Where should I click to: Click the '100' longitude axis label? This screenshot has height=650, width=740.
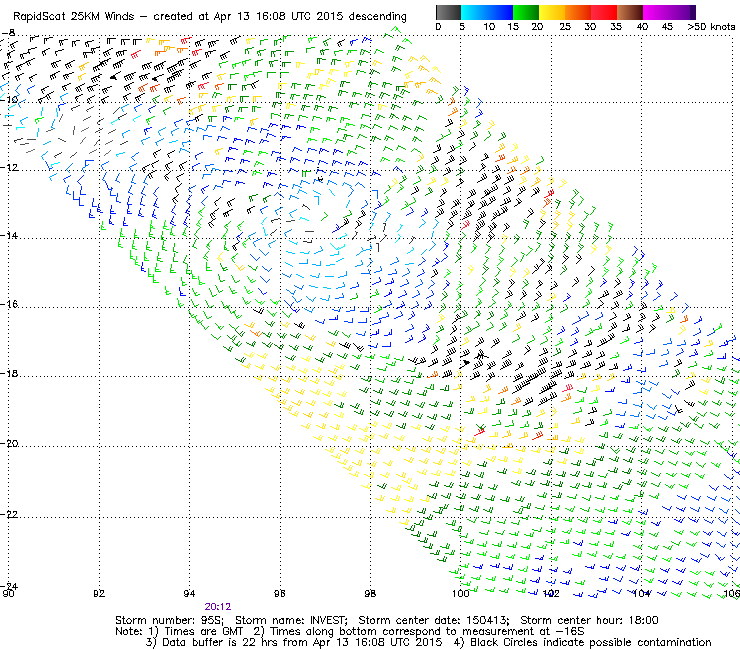pyautogui.click(x=461, y=593)
